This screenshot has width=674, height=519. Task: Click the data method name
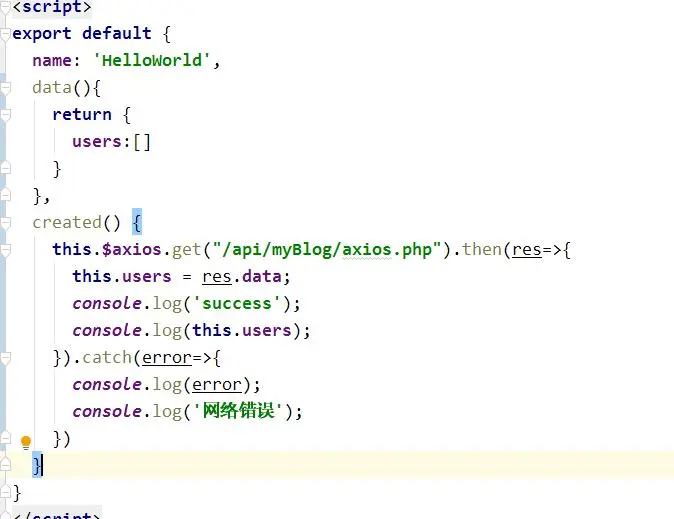pyautogui.click(x=52, y=87)
